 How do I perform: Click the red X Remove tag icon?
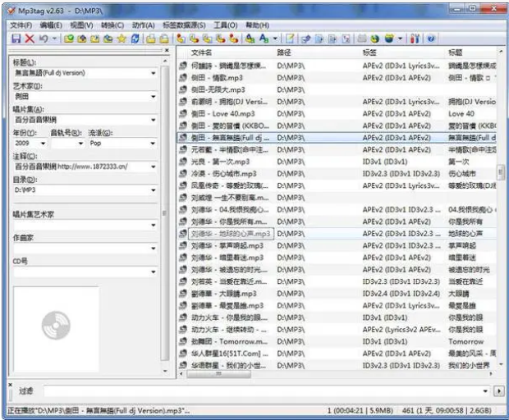29,39
